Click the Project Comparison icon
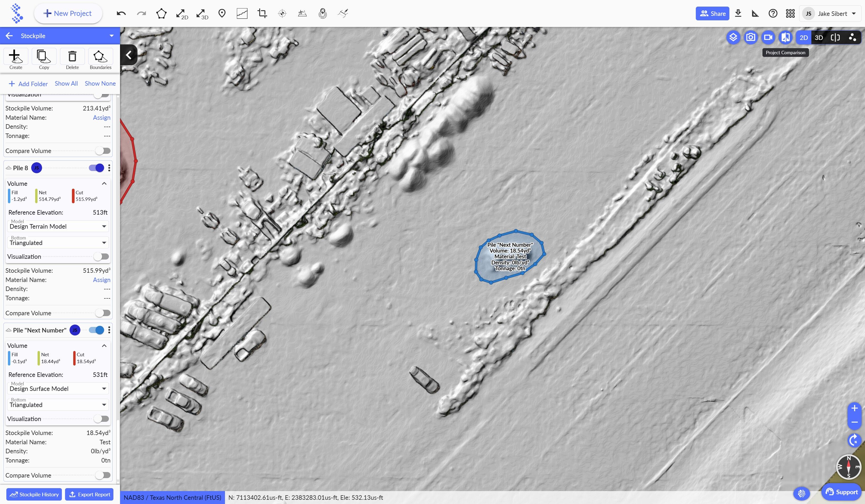Screen dimensions: 865x504 click(x=786, y=37)
